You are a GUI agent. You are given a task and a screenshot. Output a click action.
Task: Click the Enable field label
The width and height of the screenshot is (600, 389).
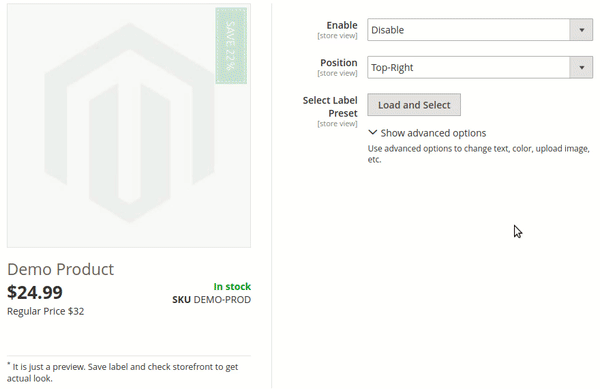342,25
